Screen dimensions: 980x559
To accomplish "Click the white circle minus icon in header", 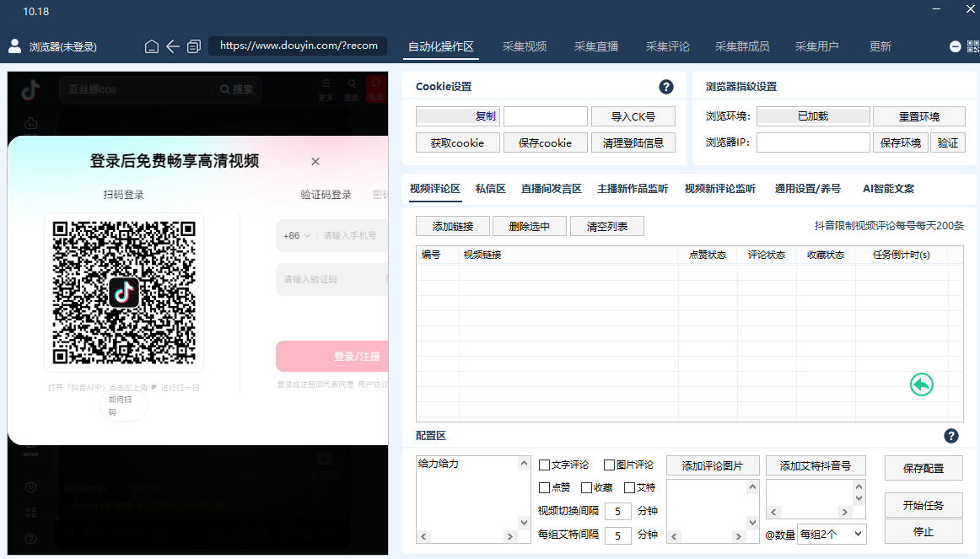I will (x=955, y=47).
